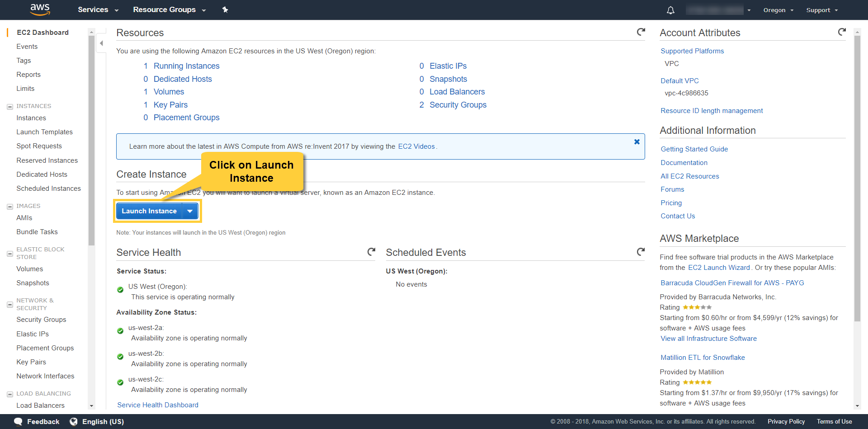The width and height of the screenshot is (868, 429).
Task: Click the Launch Instance button
Action: [x=149, y=211]
